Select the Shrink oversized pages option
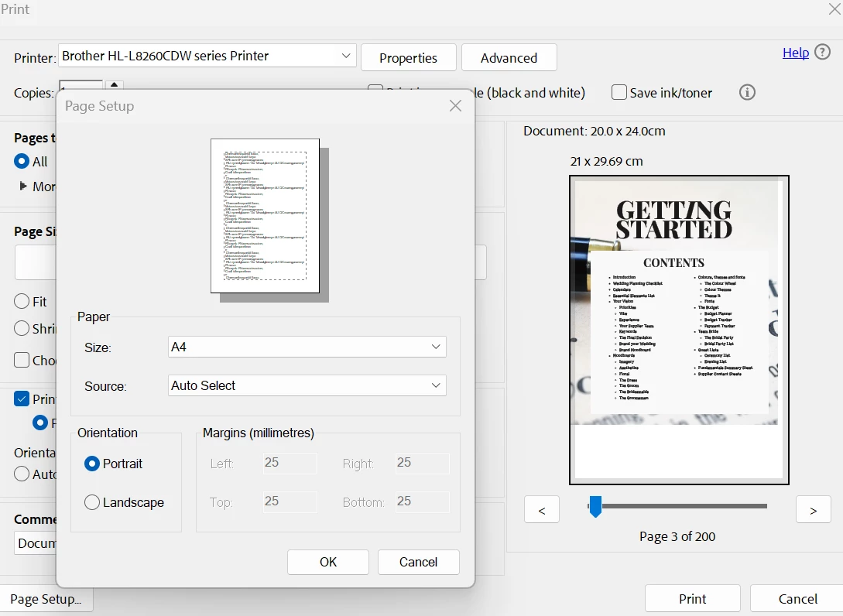Viewport: 843px width, 616px height. tap(22, 328)
